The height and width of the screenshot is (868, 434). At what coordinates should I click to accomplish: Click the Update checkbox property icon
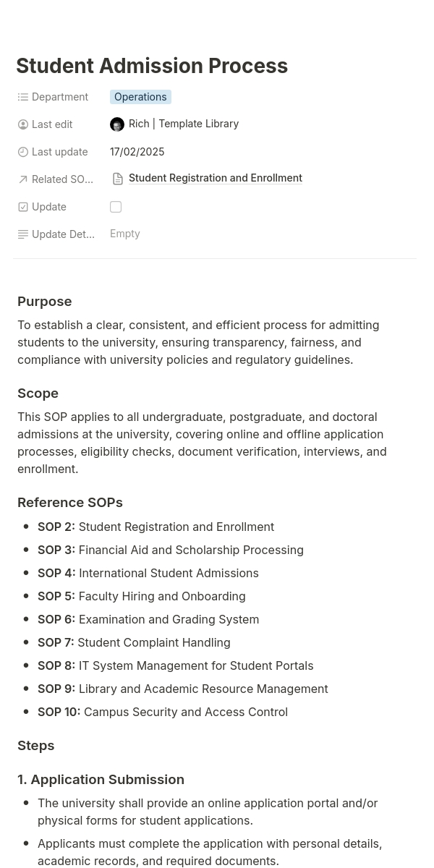tap(23, 207)
